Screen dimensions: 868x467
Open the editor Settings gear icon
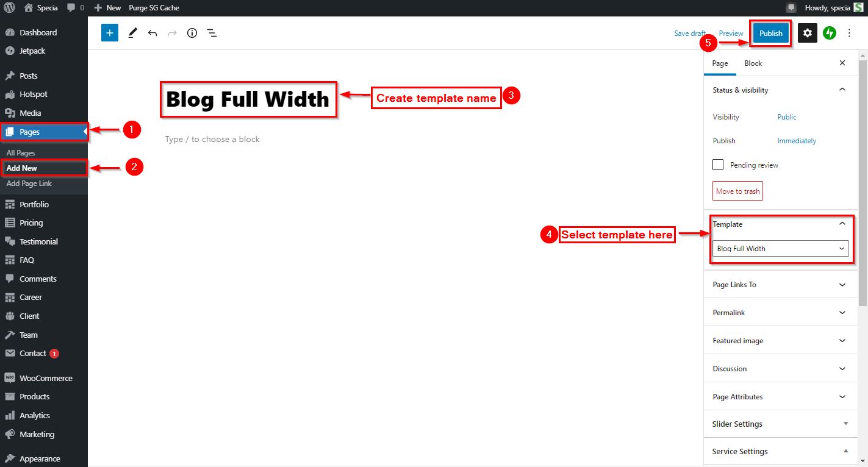click(x=807, y=33)
